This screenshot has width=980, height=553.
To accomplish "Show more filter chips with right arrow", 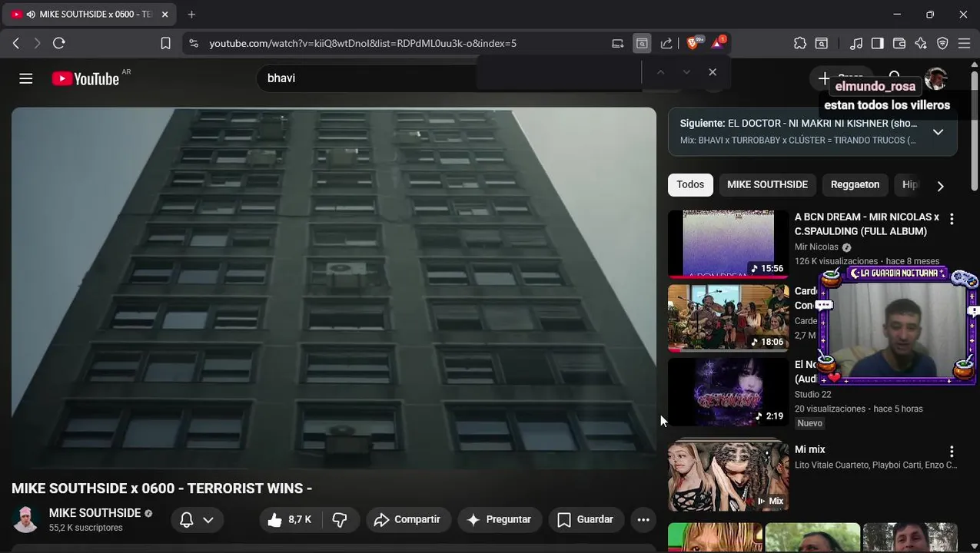I will click(x=940, y=186).
